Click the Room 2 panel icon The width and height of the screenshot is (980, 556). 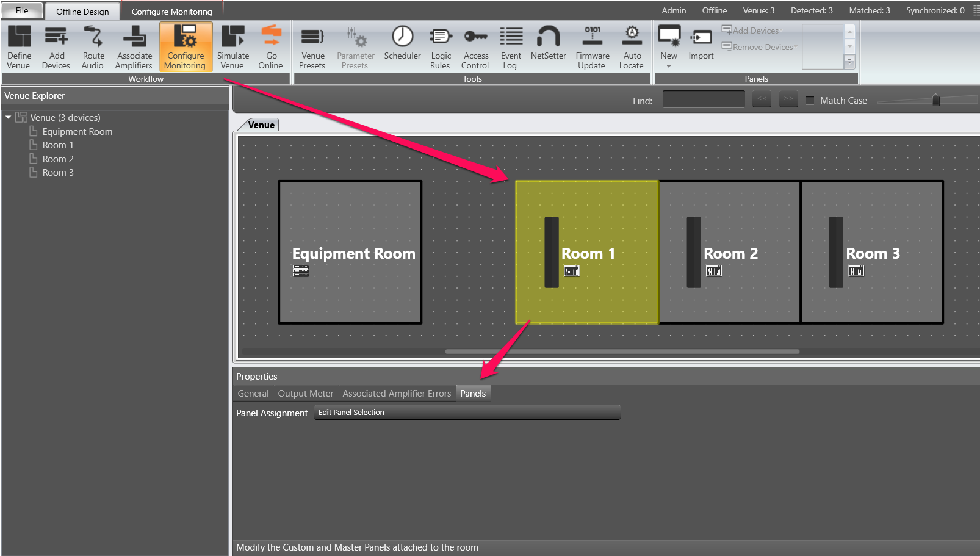(x=714, y=270)
